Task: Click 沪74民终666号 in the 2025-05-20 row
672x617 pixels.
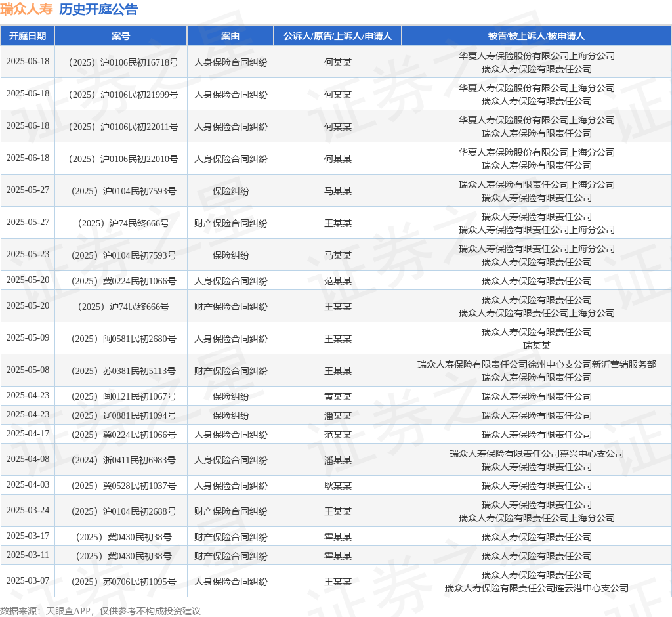Action: (123, 307)
